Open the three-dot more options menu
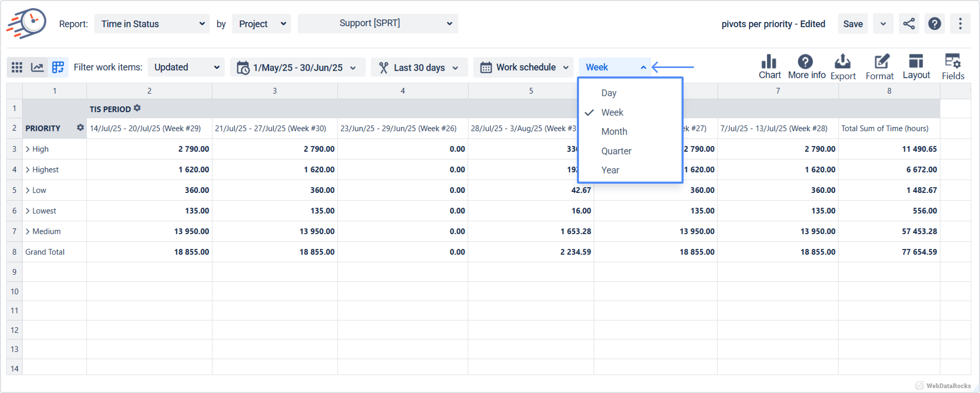Viewport: 980px width, 393px height. coord(960,24)
